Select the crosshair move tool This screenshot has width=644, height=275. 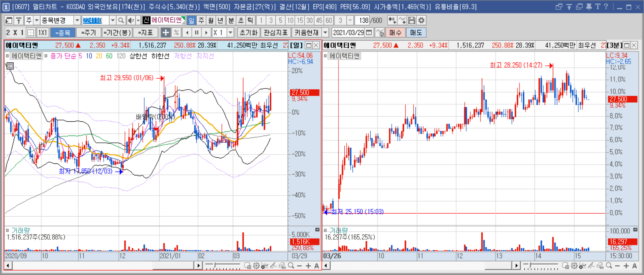165,32
